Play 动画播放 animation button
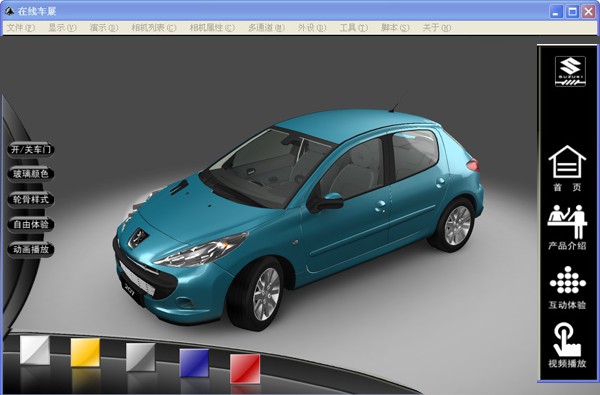600x395 pixels. pyautogui.click(x=31, y=250)
